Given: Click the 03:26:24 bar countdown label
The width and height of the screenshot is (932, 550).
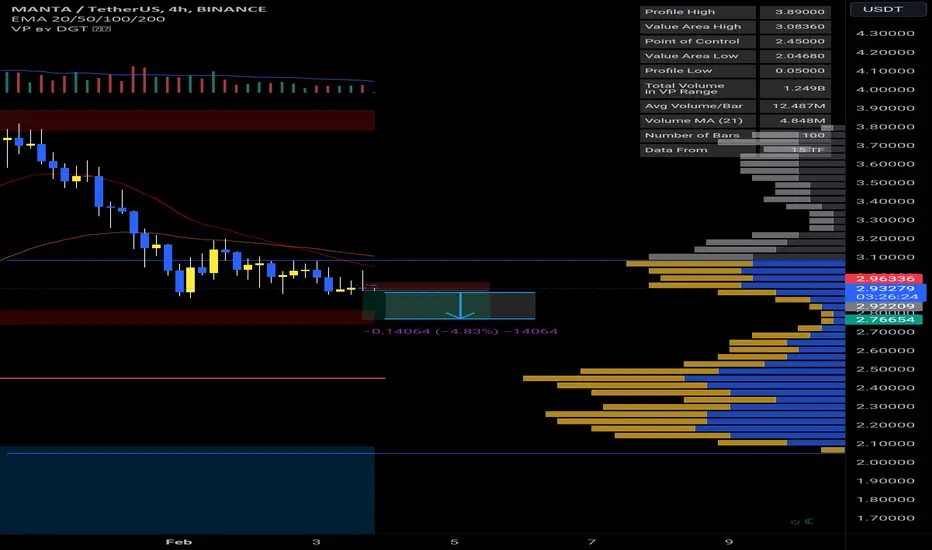Looking at the screenshot, I should pyautogui.click(x=885, y=297).
